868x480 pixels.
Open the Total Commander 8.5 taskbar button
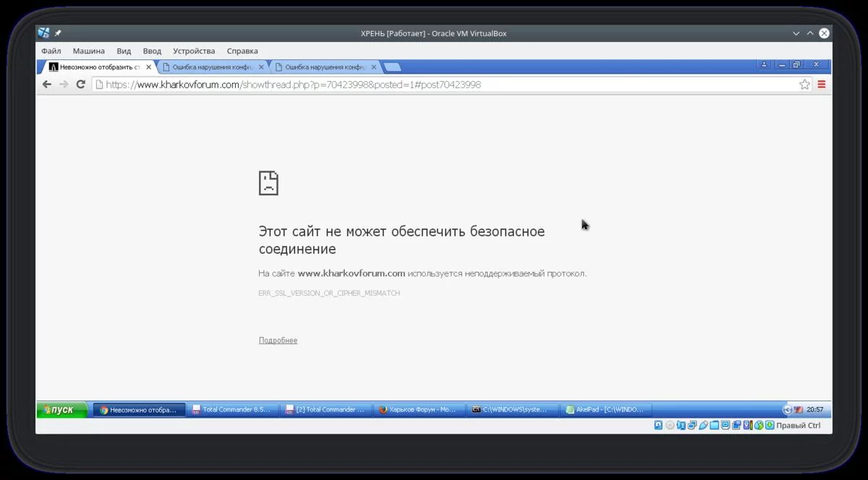232,410
